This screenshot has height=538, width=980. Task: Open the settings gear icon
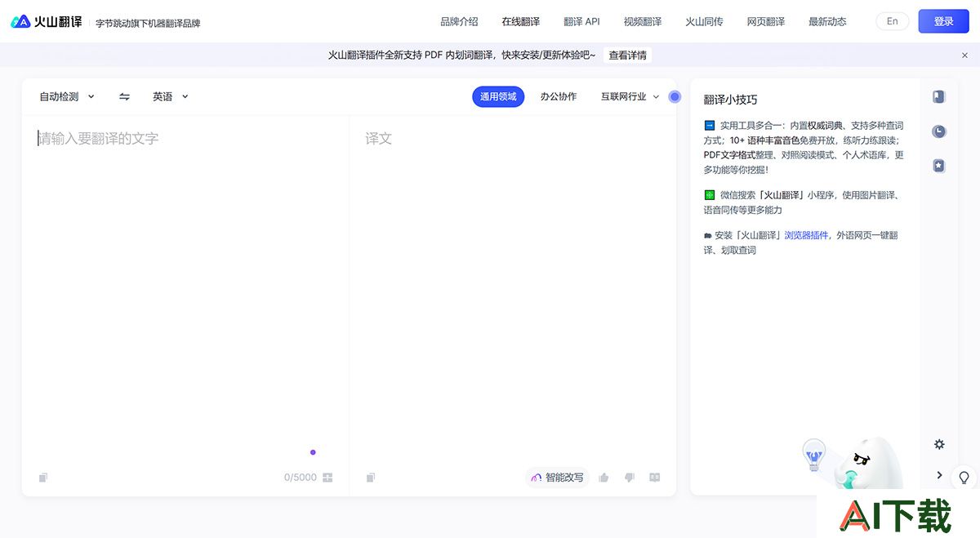[x=939, y=444]
